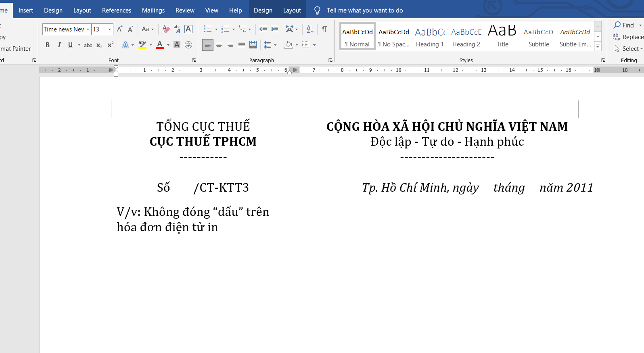
Task: Apply the Heading 1 style
Action: [430, 37]
